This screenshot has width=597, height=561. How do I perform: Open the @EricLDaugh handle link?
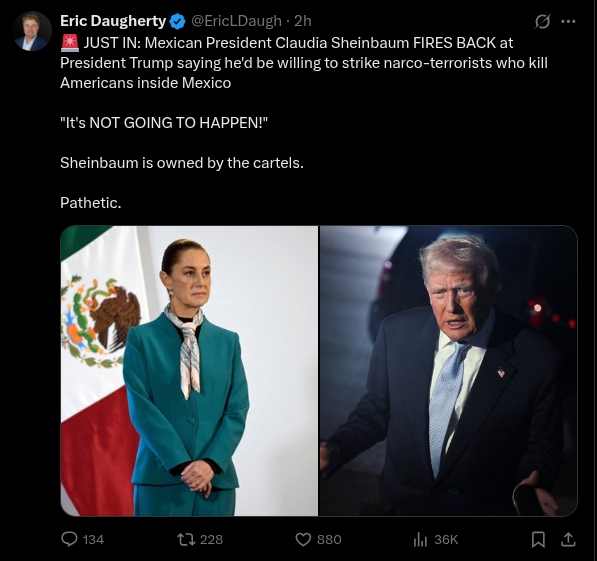236,21
